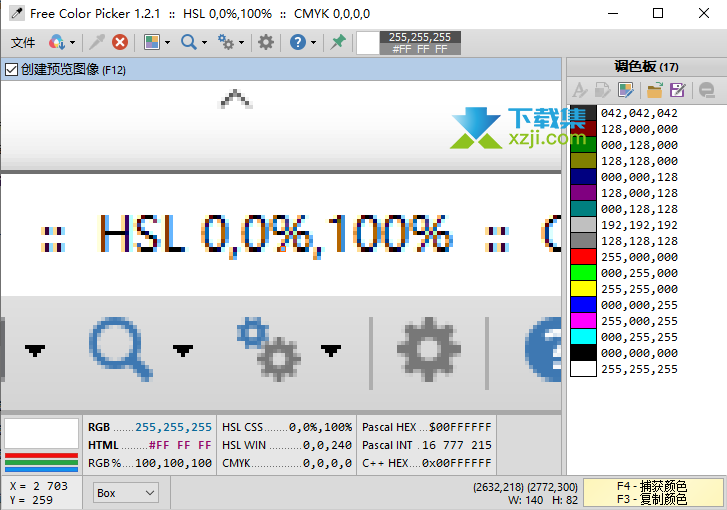Click the HTML #FF FF FF value row

click(150, 445)
